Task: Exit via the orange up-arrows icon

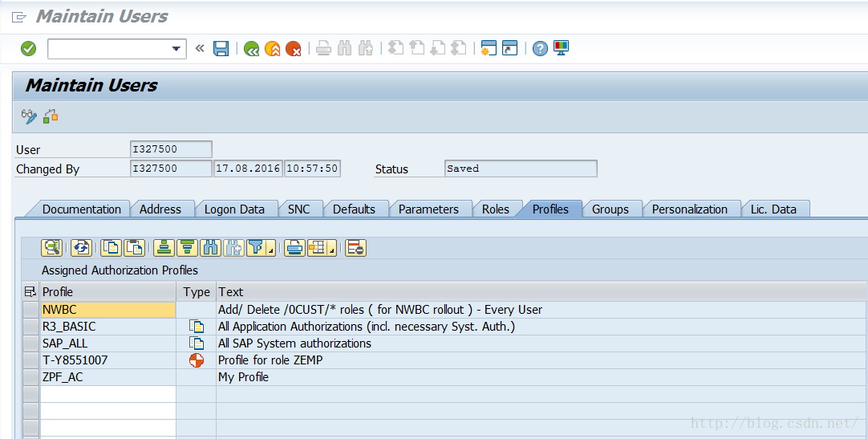Action: [x=273, y=49]
